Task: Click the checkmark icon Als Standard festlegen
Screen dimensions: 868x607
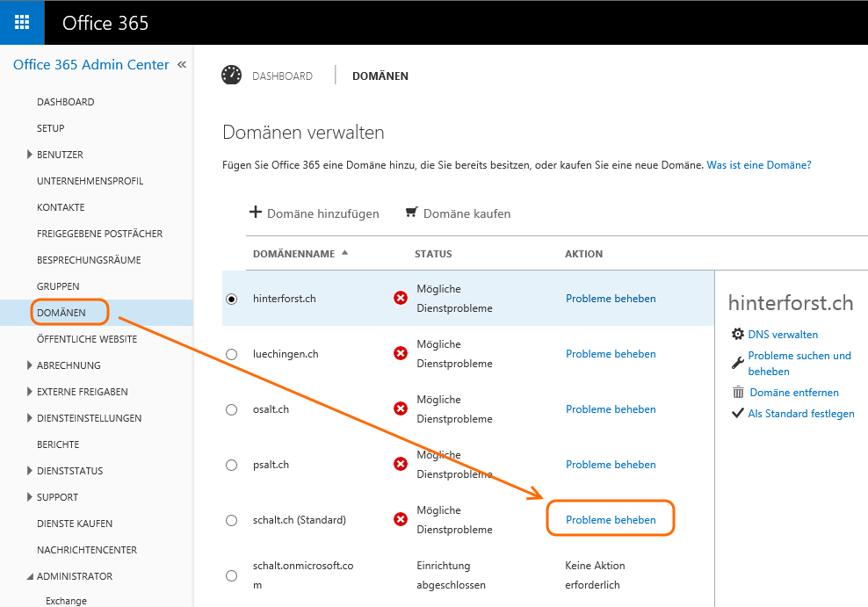Action: [x=738, y=414]
